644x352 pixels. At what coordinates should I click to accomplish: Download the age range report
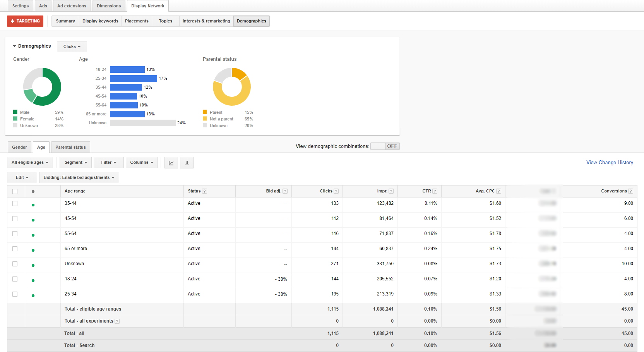click(187, 163)
